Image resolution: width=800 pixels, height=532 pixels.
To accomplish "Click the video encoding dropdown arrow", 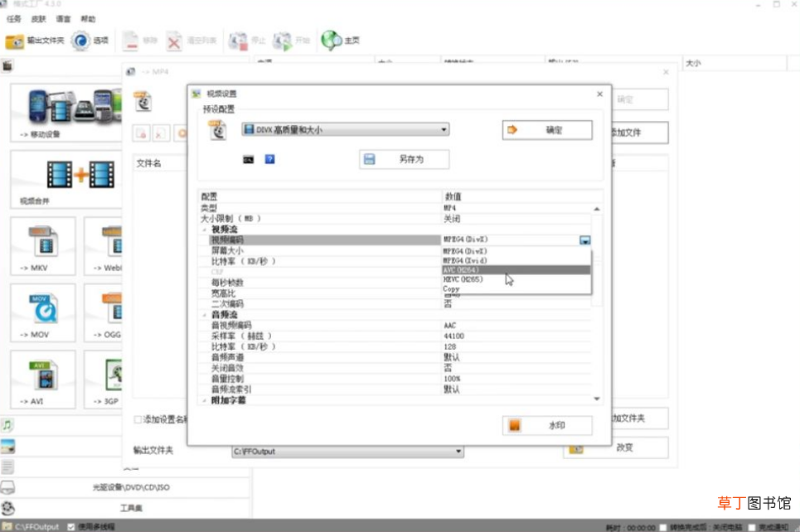I will pyautogui.click(x=584, y=240).
